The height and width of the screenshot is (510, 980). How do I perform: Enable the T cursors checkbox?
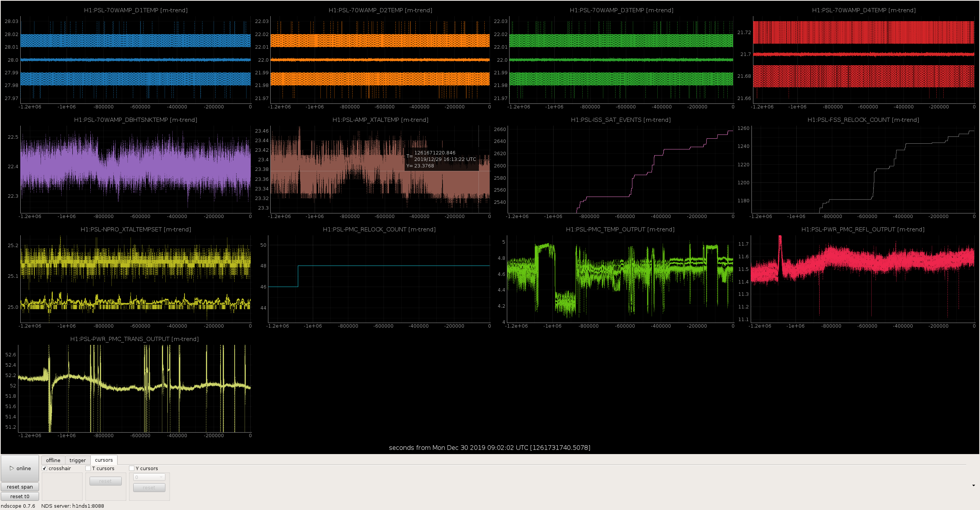[x=88, y=468]
